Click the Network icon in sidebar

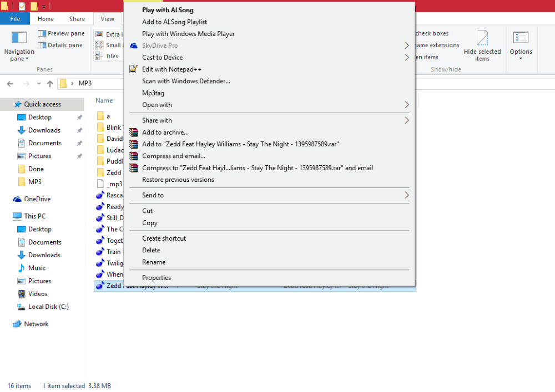17,324
